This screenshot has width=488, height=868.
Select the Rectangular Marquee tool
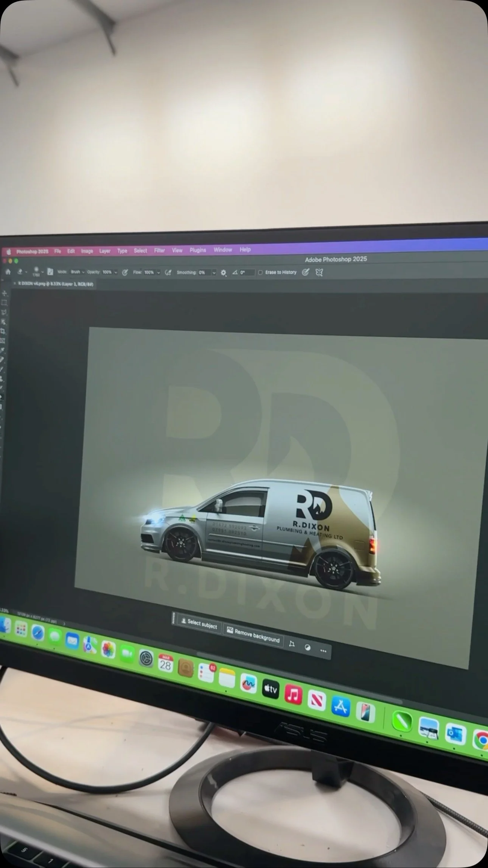4,303
